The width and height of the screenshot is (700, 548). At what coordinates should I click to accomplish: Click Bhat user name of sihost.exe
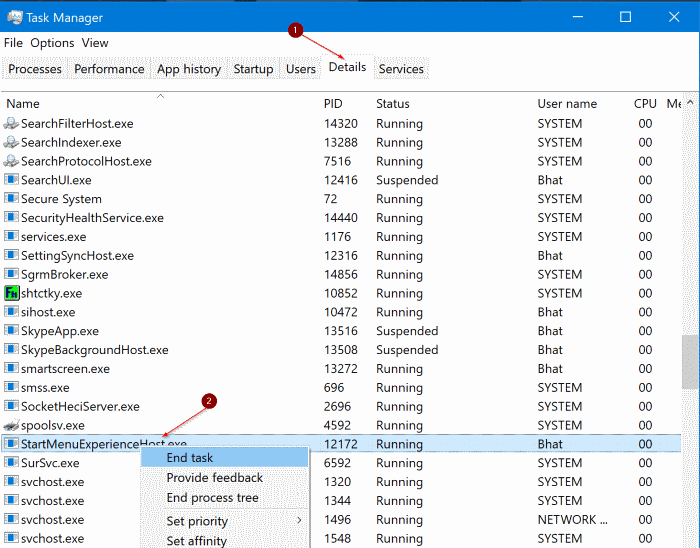(550, 312)
